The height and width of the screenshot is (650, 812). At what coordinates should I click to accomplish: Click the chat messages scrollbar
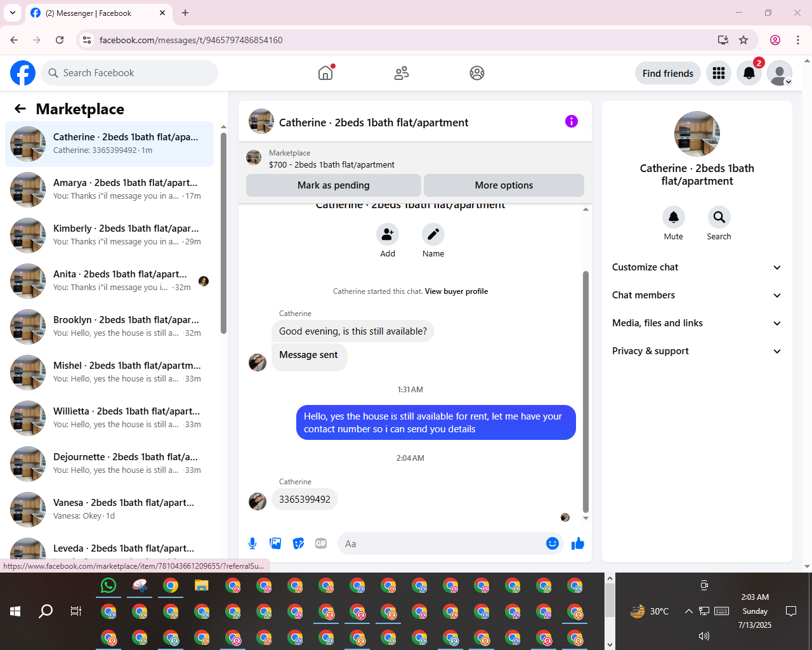click(586, 392)
